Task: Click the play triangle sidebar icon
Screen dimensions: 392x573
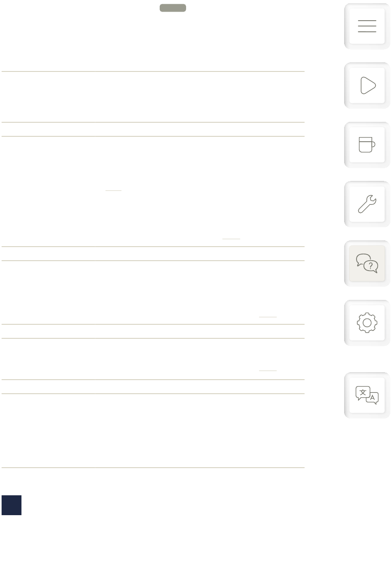Action: click(367, 86)
